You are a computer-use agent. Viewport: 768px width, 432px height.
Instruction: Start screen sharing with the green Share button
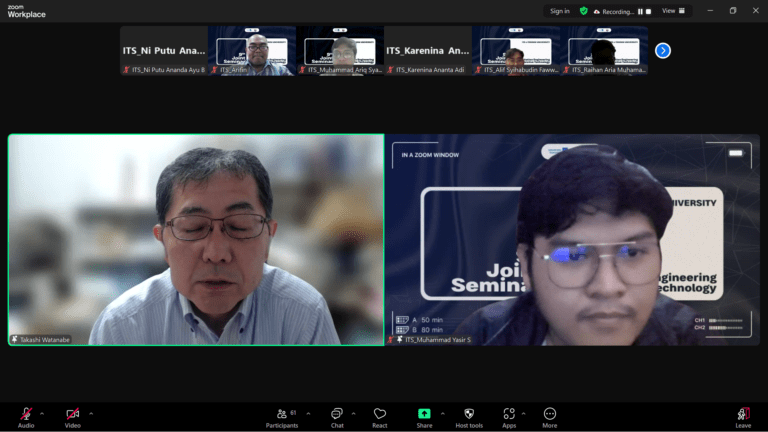point(424,414)
